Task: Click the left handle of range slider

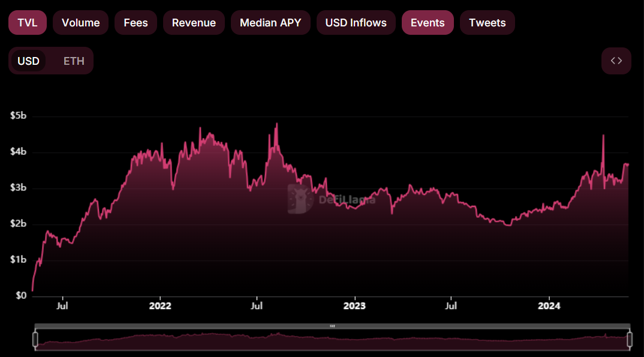Action: [x=35, y=340]
